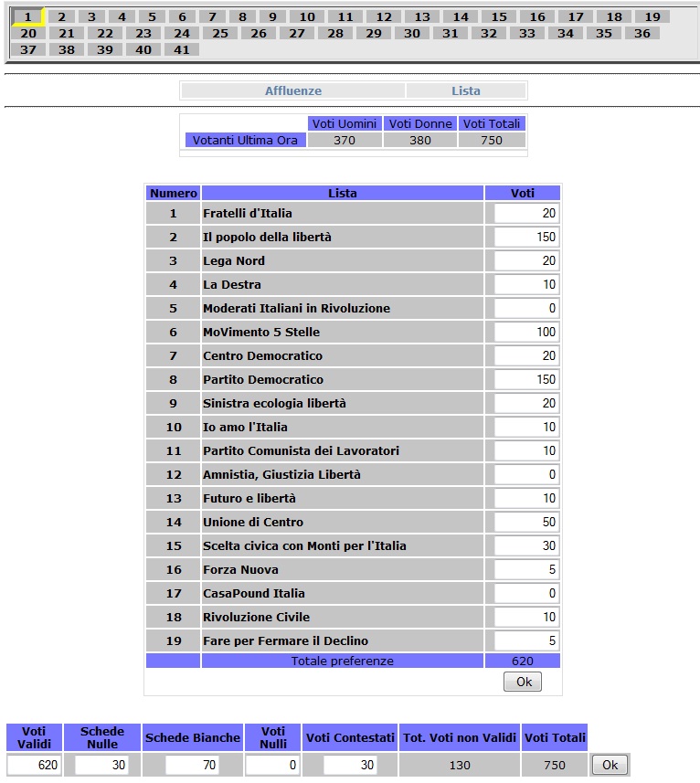
Task: Click the MoVimento 5 Stelle list name
Action: point(261,332)
